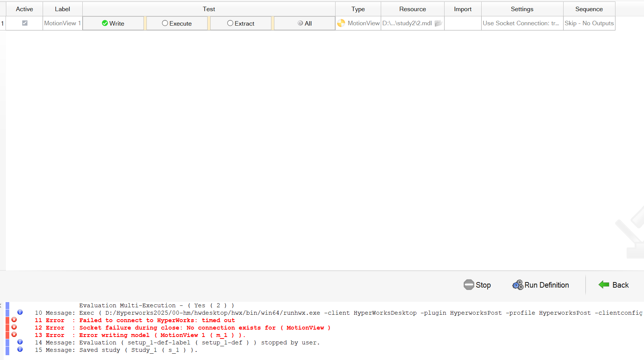The image size is (644, 360).
Task: Click the Active column header
Action: click(x=24, y=9)
